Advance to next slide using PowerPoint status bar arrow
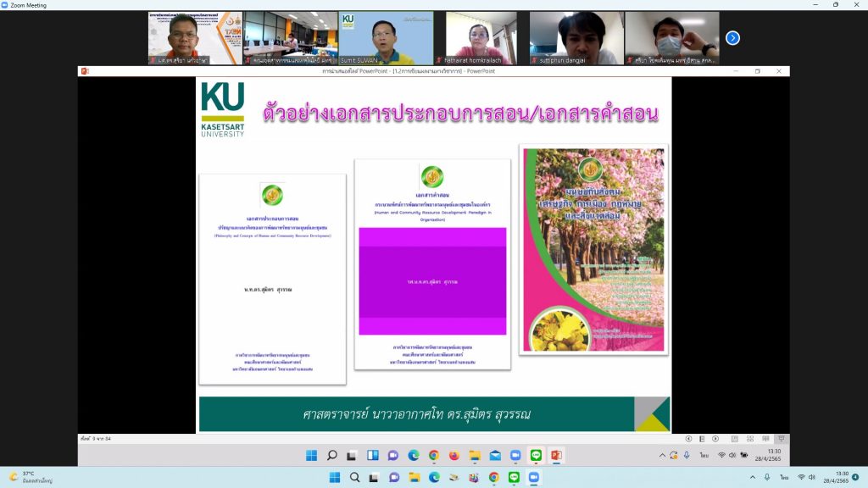Viewport: 868px width, 488px height. 714,438
